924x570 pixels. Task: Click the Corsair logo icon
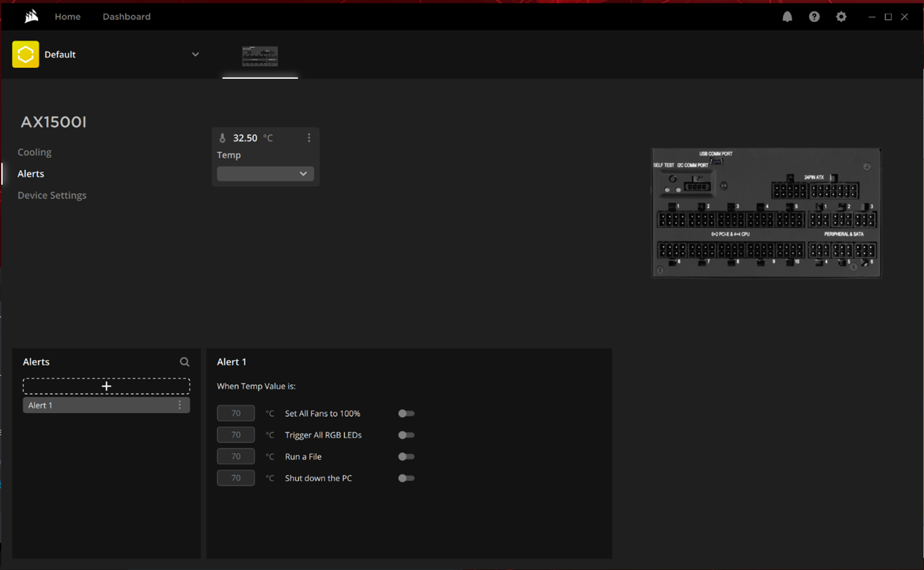pos(31,16)
